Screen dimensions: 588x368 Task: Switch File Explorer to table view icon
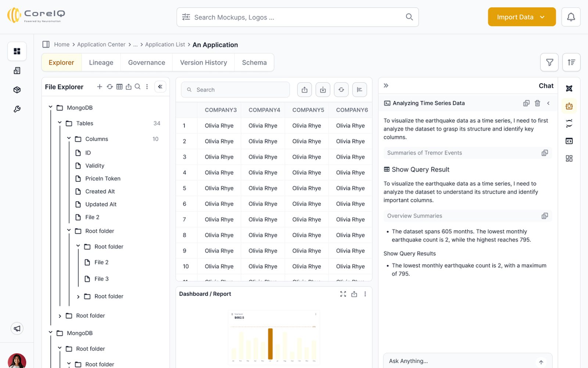[119, 87]
